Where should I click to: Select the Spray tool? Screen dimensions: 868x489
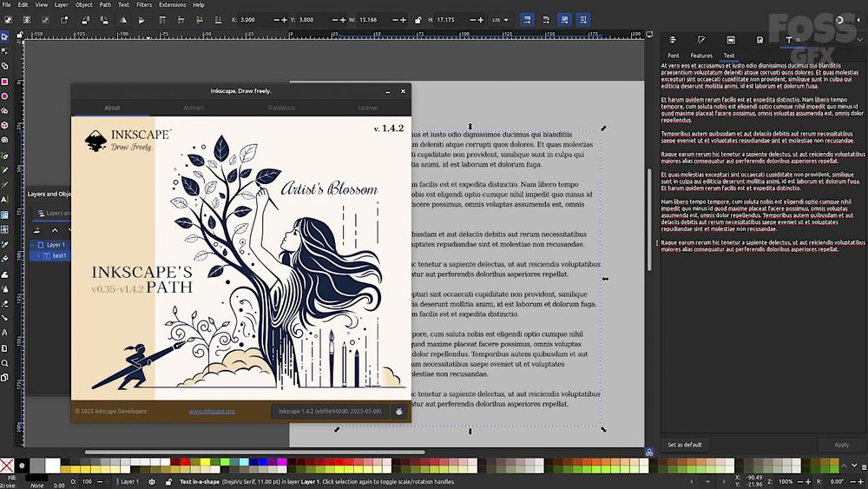(5, 289)
